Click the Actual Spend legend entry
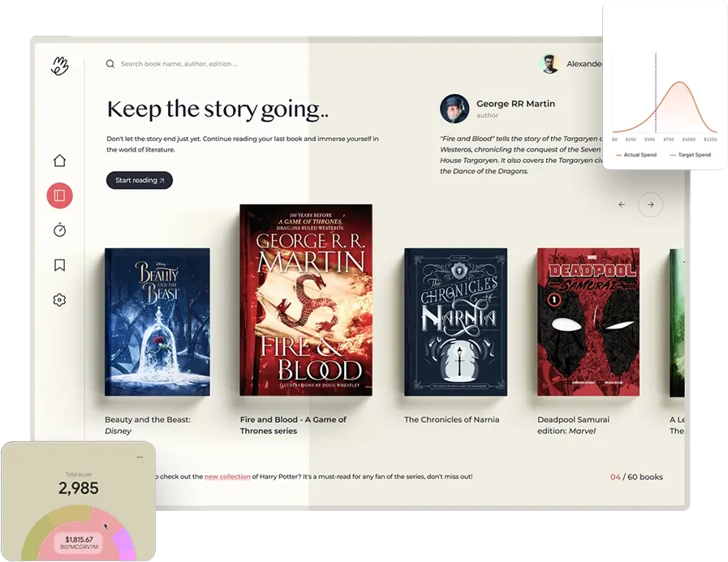Screen dimensions: 728x562 pos(636,155)
